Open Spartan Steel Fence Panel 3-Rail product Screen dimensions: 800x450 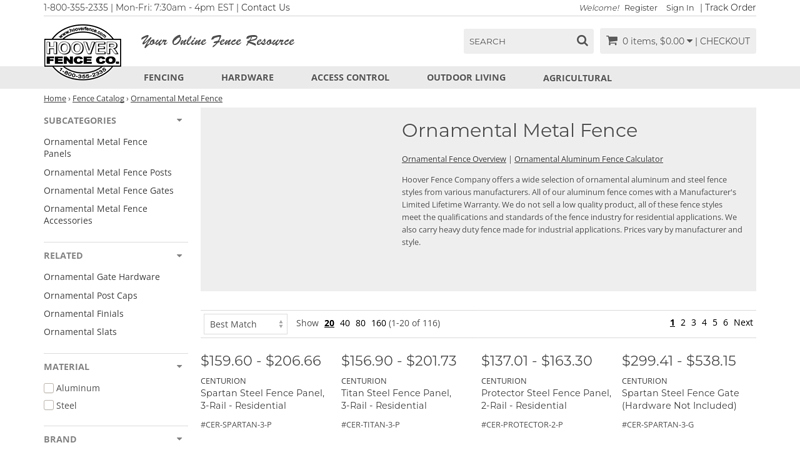(262, 399)
